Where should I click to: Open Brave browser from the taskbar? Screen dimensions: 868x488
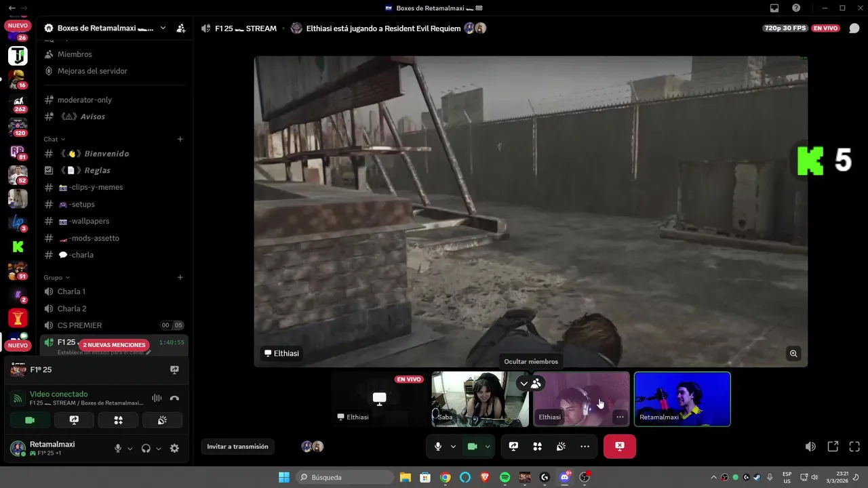pos(485,477)
